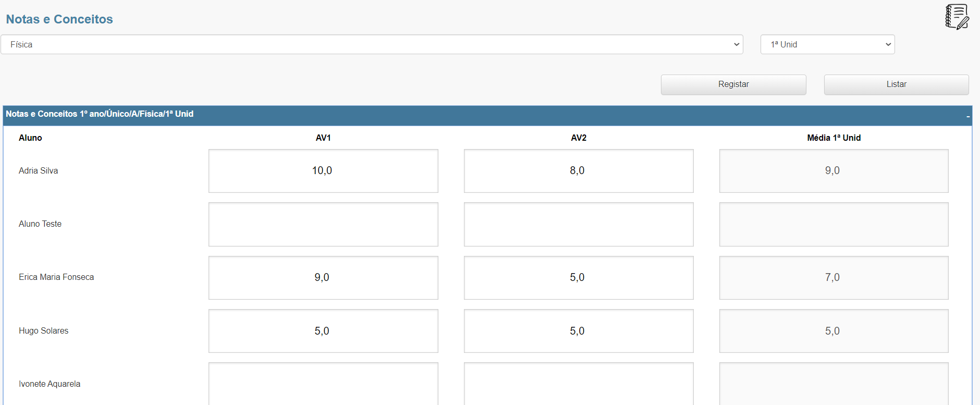Image resolution: width=980 pixels, height=405 pixels.
Task: Click the Aluno column header
Action: tap(30, 138)
